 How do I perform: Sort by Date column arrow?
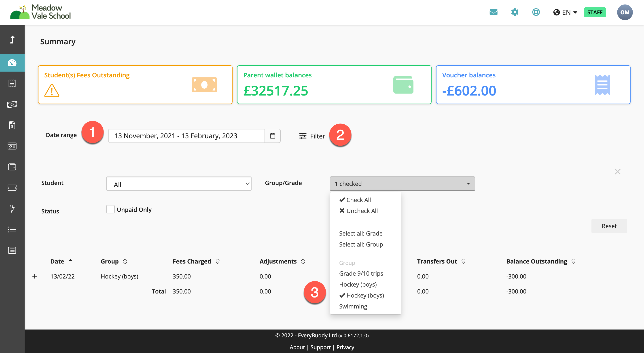[x=70, y=260]
